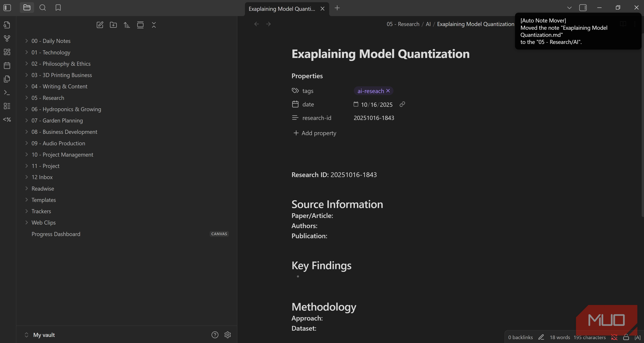Image resolution: width=644 pixels, height=343 pixels.
Task: Remove the ai-reseach tag
Action: [388, 91]
